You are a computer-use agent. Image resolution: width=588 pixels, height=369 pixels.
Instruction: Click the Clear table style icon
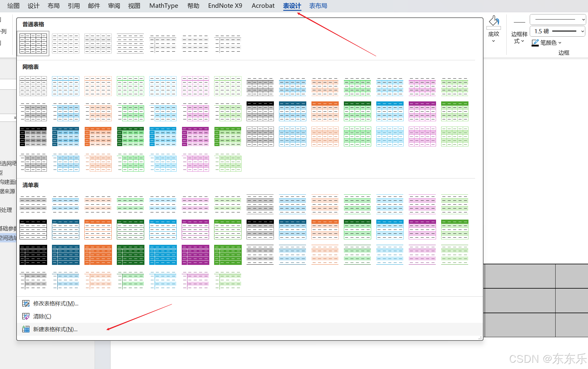(26, 316)
